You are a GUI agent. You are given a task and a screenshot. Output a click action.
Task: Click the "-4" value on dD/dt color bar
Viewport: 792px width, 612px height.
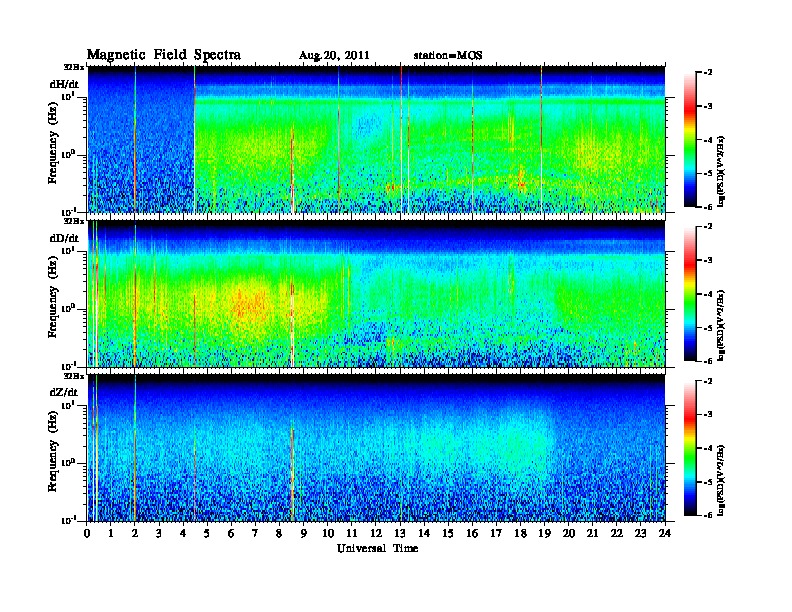pos(708,294)
